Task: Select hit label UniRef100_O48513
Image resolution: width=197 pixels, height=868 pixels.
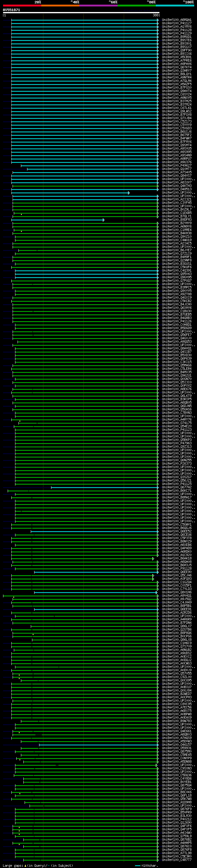Action: pos(177,189)
